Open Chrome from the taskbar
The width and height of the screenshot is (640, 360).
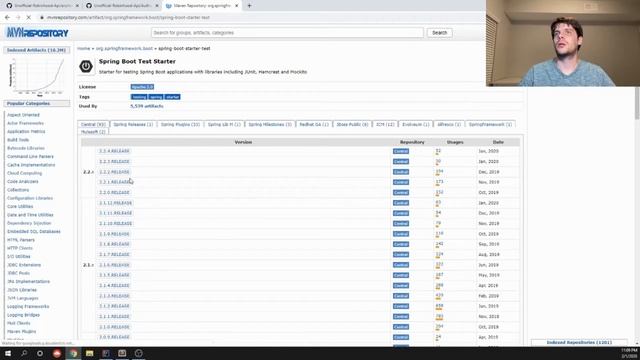point(73,353)
